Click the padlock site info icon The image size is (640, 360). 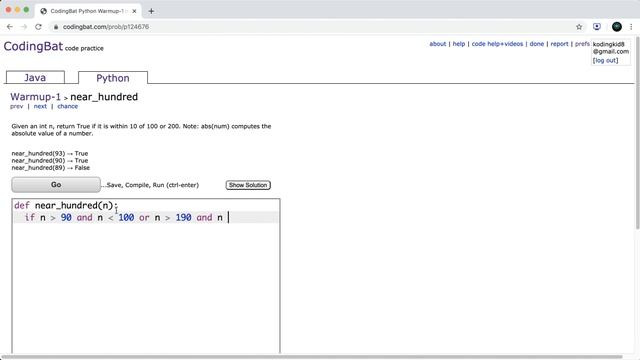pyautogui.click(x=56, y=27)
